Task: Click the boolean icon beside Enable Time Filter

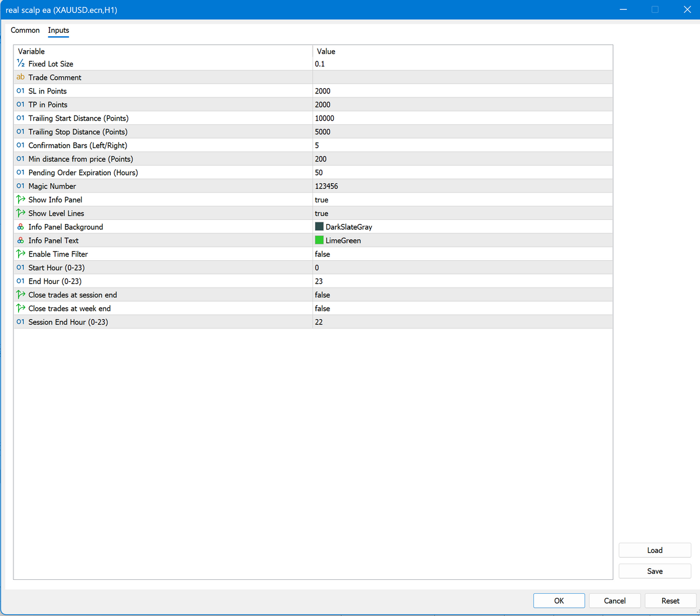Action: pos(21,254)
